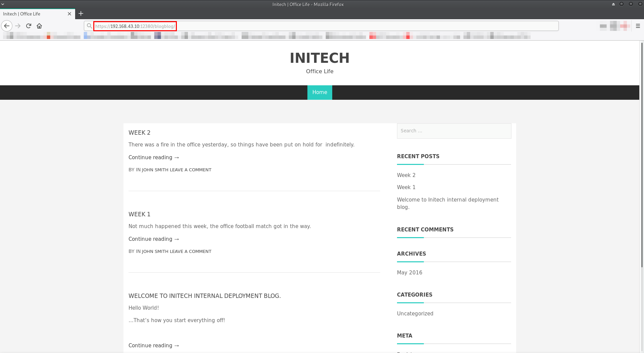Open Week 1 in Recent Posts
Image resolution: width=644 pixels, height=353 pixels.
[x=406, y=187]
